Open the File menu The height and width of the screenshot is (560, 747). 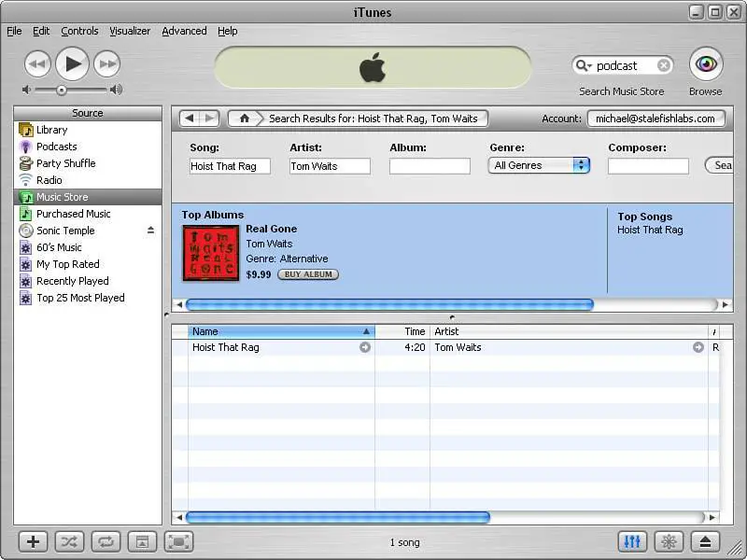pyautogui.click(x=14, y=31)
